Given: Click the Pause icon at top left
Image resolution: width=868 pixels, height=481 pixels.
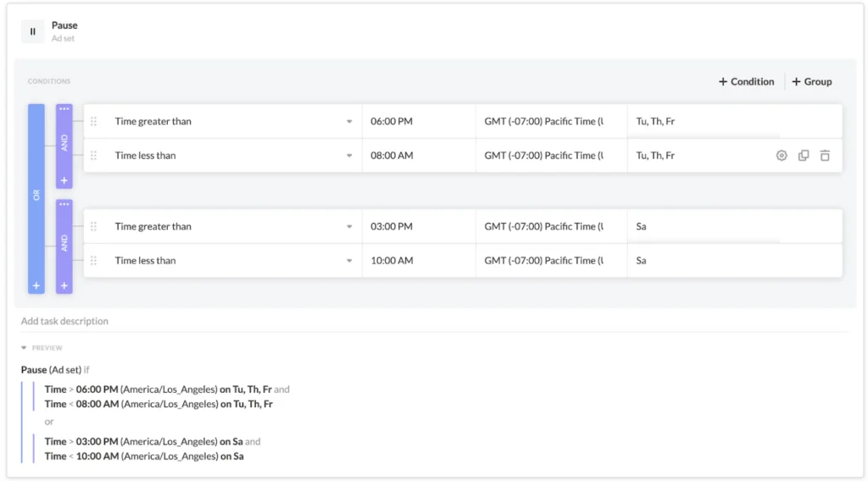Looking at the screenshot, I should [32, 31].
